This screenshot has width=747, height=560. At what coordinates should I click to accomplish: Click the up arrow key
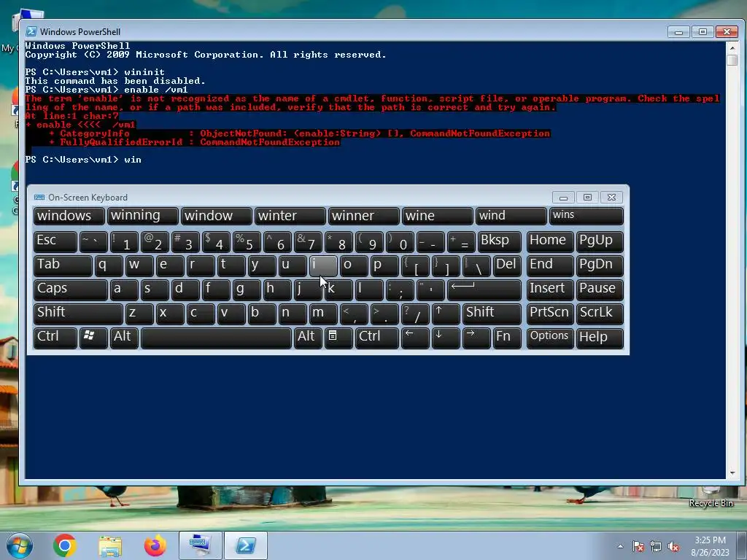tap(446, 314)
